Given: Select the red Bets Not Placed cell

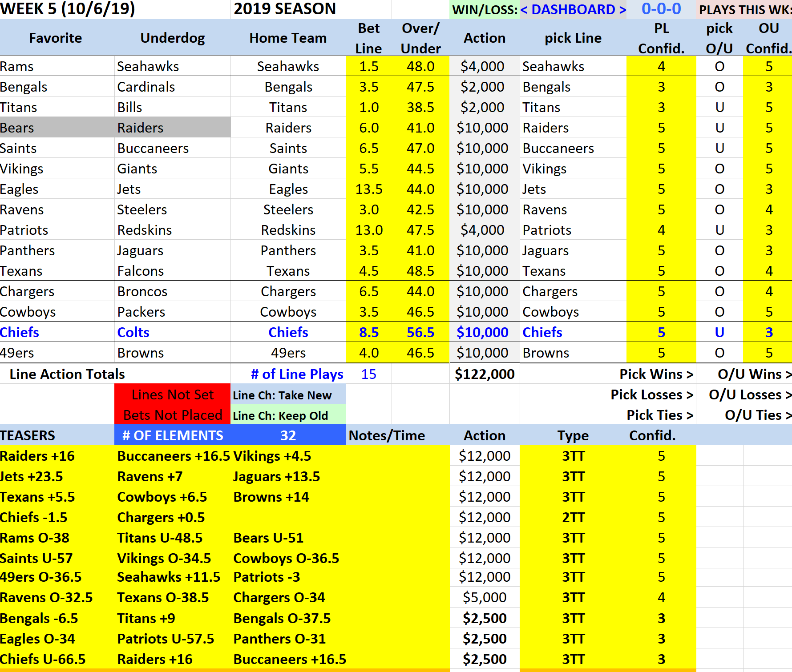Looking at the screenshot, I should click(x=173, y=414).
